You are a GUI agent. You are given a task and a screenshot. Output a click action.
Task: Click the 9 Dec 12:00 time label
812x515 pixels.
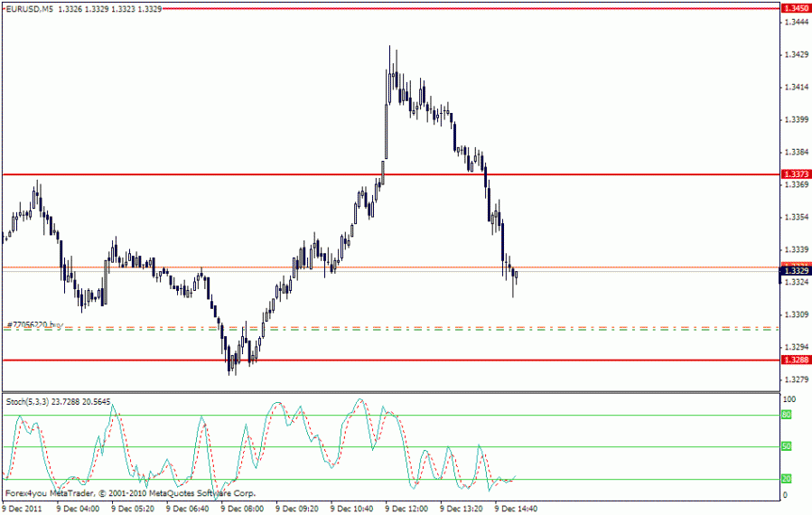[406, 509]
